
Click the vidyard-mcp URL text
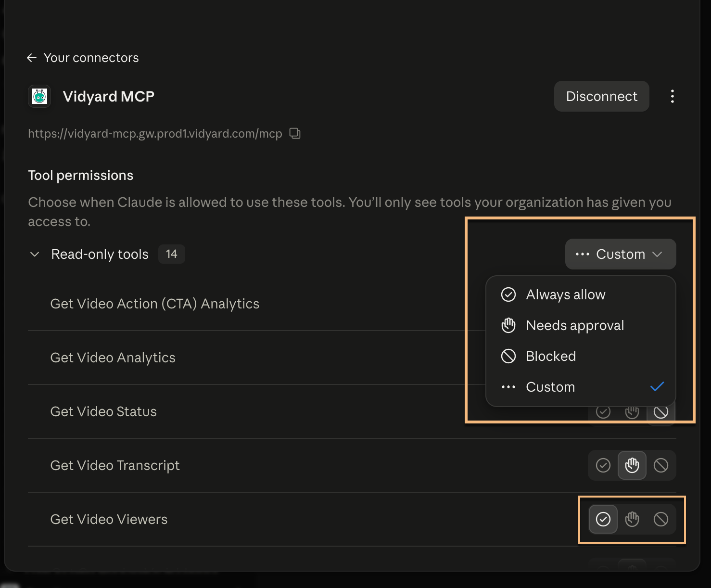[x=155, y=134]
